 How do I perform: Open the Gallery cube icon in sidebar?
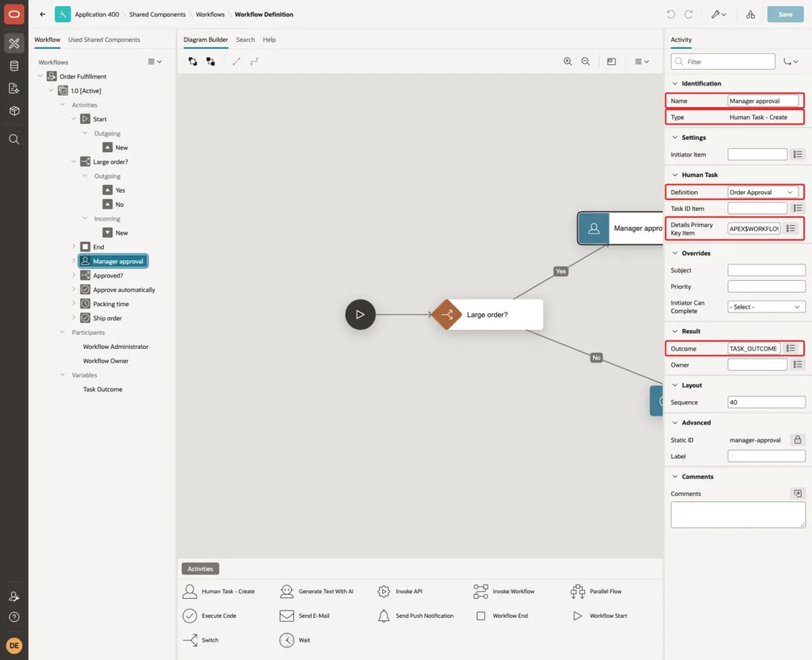click(x=14, y=111)
